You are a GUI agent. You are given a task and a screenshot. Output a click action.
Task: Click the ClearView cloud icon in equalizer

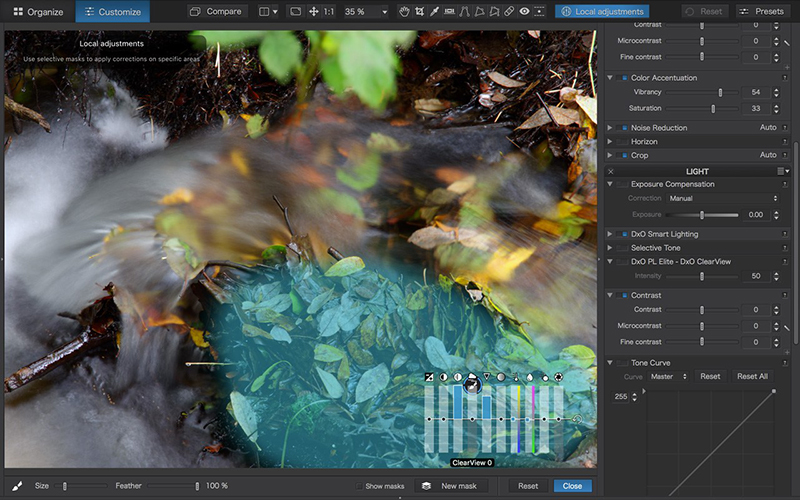pyautogui.click(x=472, y=376)
